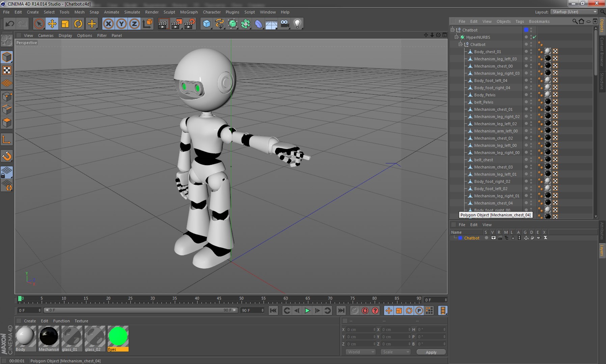
Task: Add a light object
Action: [298, 24]
